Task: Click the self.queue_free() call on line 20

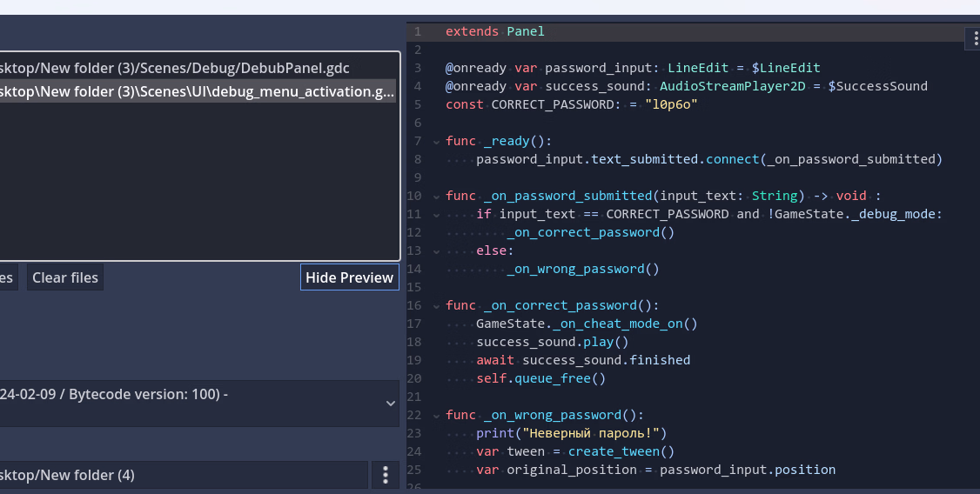Action: (x=540, y=378)
